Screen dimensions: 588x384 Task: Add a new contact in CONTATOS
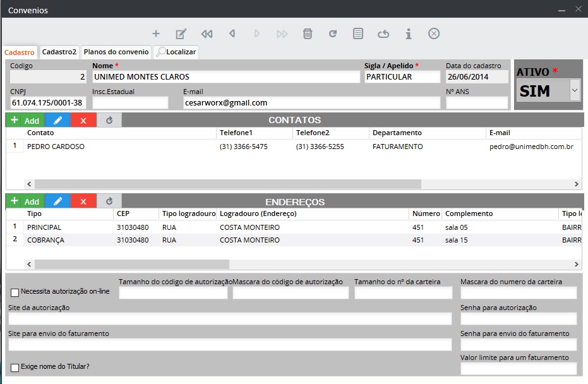point(25,121)
